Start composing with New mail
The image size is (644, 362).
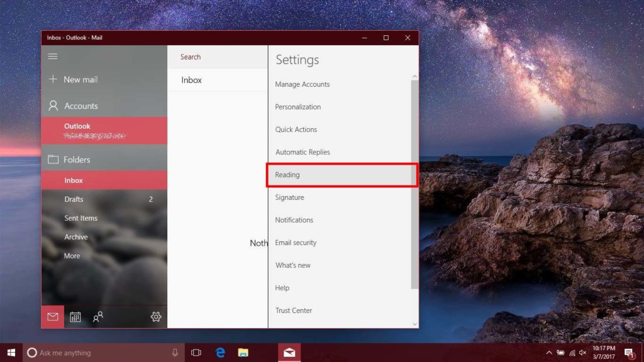point(74,79)
